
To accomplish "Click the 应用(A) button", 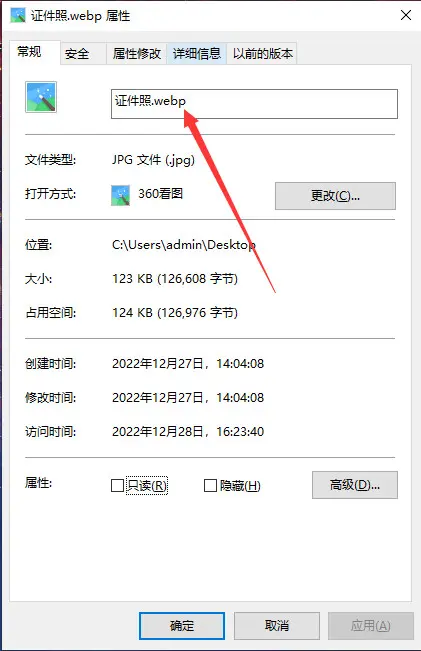I will [x=371, y=626].
